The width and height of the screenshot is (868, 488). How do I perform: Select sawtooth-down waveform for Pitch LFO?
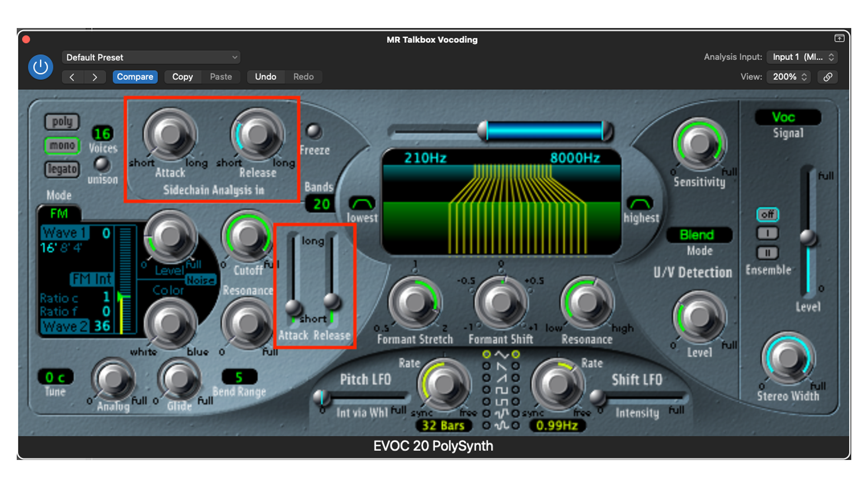pos(486,366)
